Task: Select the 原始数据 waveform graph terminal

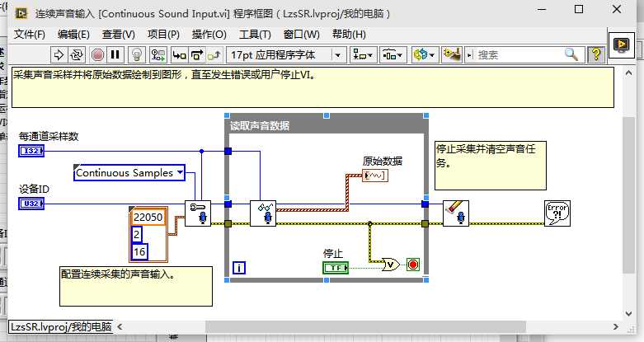Action: 375,176
